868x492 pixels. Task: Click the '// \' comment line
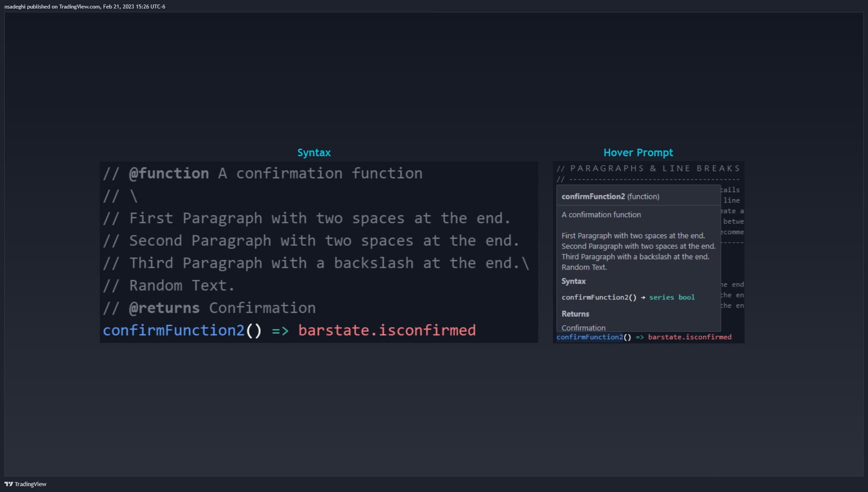(x=120, y=196)
